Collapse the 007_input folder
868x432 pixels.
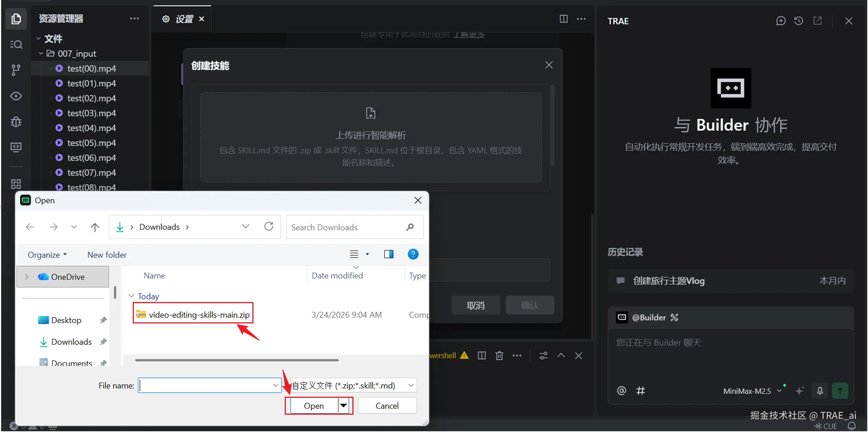[41, 54]
